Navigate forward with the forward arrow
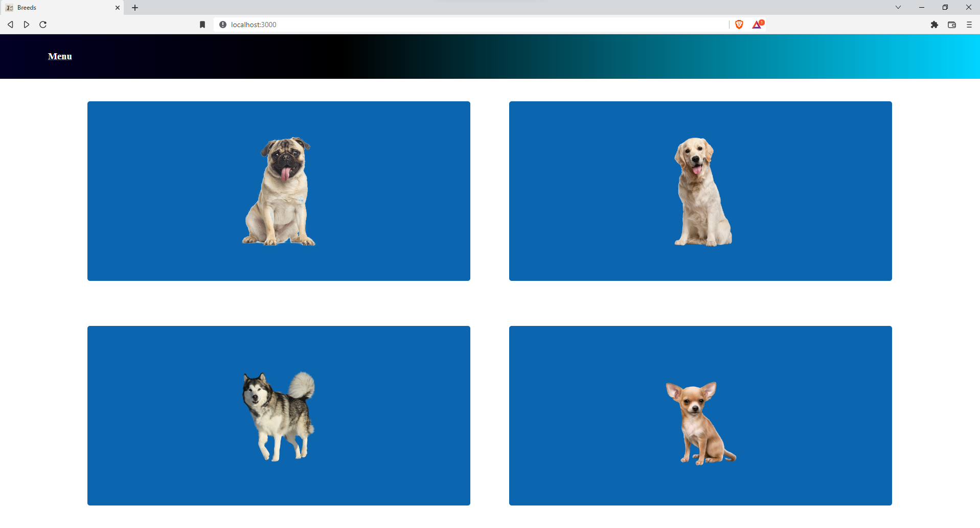This screenshot has height=528, width=980. click(x=26, y=24)
